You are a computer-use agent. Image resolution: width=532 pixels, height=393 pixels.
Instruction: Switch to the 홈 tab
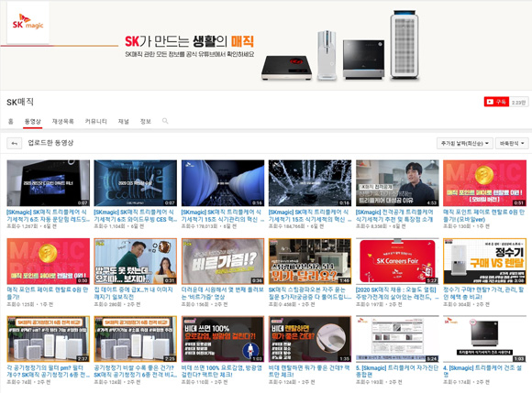[11, 121]
